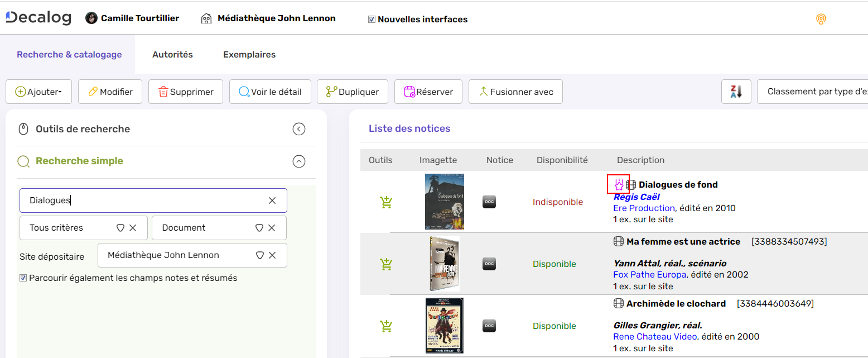Click the headset assistance icon top right

coord(821,18)
